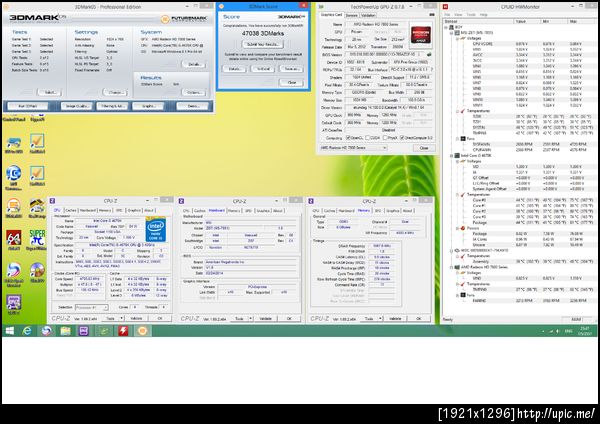Click the Run 3DMark button
This screenshot has height=424, width=600.
[28, 106]
